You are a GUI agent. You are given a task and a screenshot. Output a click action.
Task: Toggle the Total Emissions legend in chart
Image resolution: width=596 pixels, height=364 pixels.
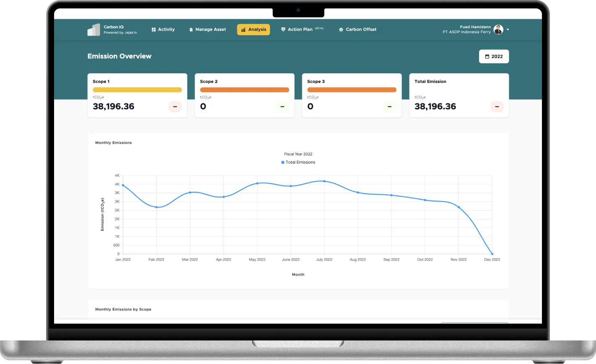coord(298,162)
